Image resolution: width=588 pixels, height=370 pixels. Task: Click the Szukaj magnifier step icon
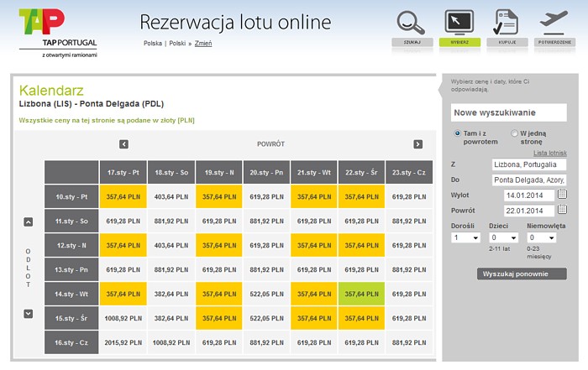pos(412,23)
